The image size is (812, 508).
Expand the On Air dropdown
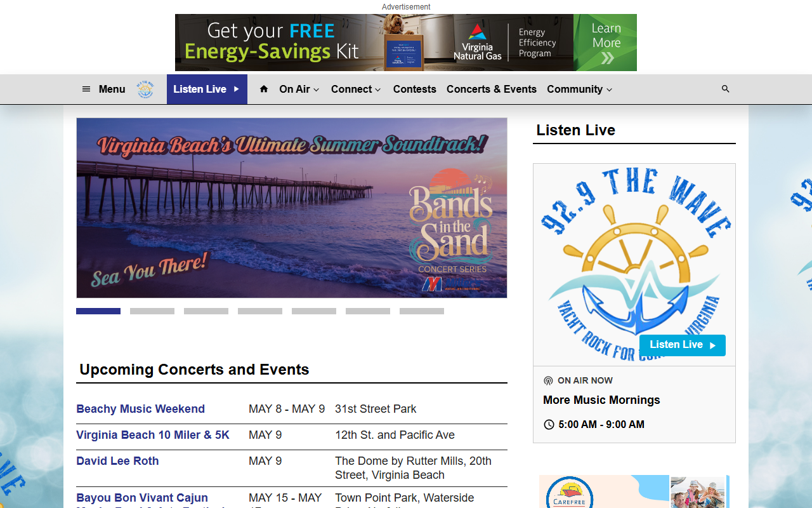click(299, 89)
